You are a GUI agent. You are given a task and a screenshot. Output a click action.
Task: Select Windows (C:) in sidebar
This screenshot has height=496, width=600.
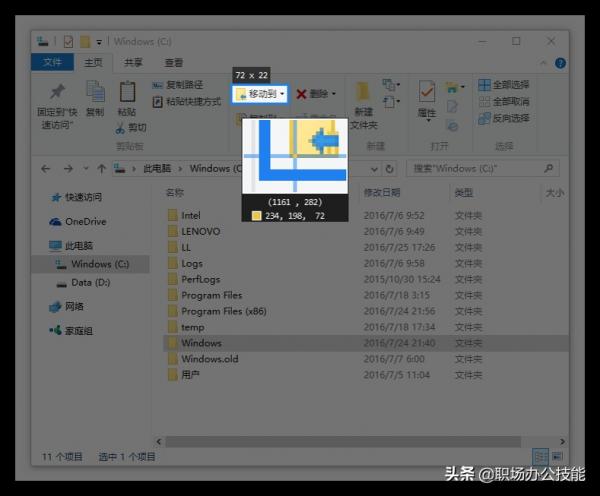(x=90, y=264)
